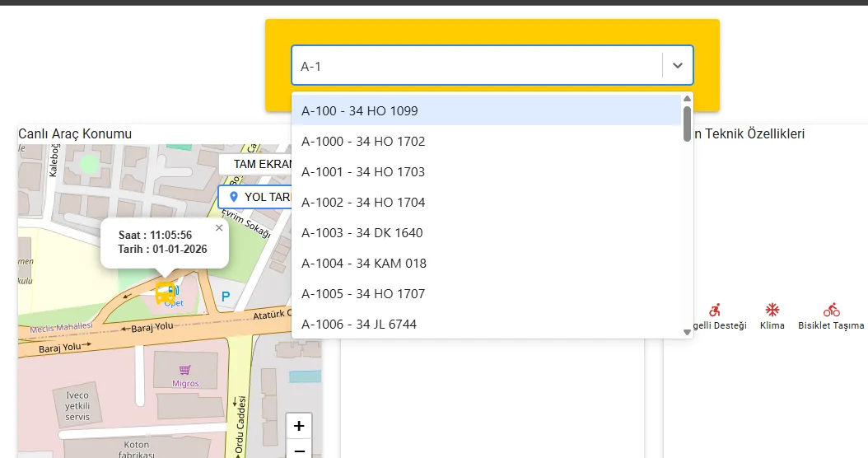
Task: Click the yellow bus marker on map
Action: pyautogui.click(x=166, y=291)
